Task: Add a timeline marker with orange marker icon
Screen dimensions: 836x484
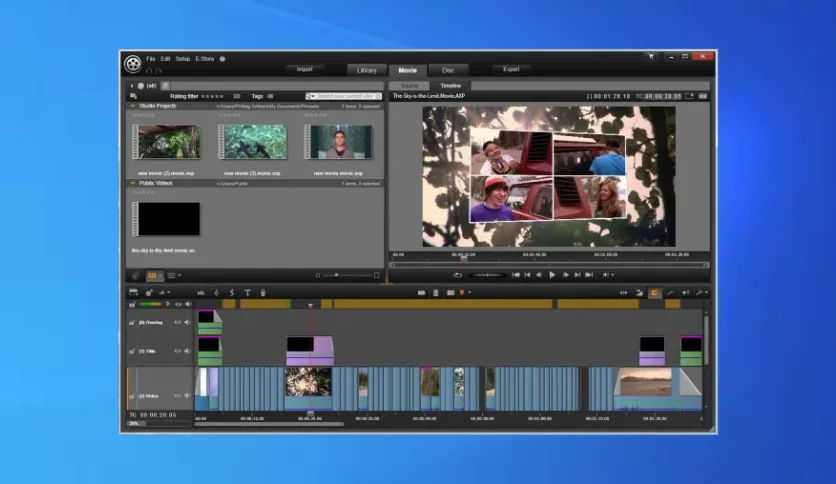Action: 462,293
